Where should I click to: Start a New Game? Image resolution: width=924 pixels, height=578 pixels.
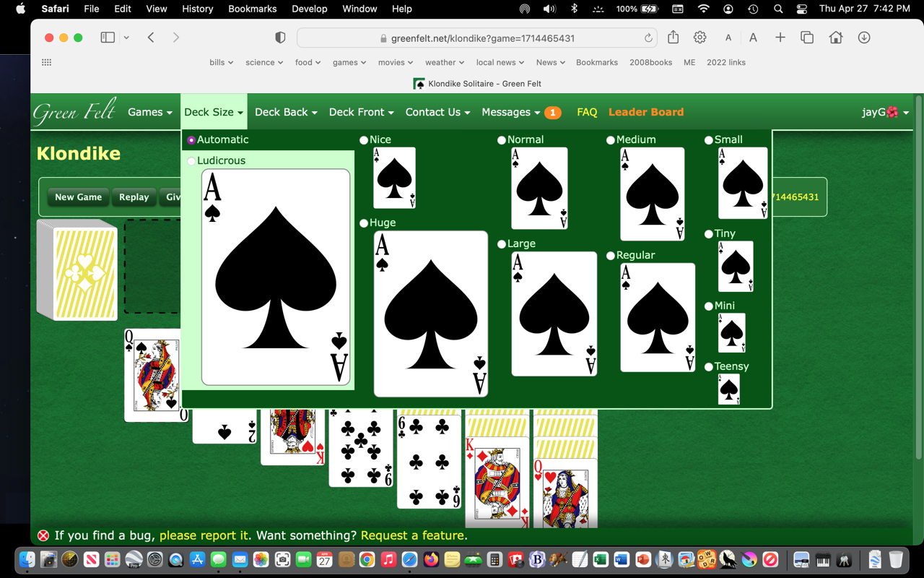[x=77, y=197]
